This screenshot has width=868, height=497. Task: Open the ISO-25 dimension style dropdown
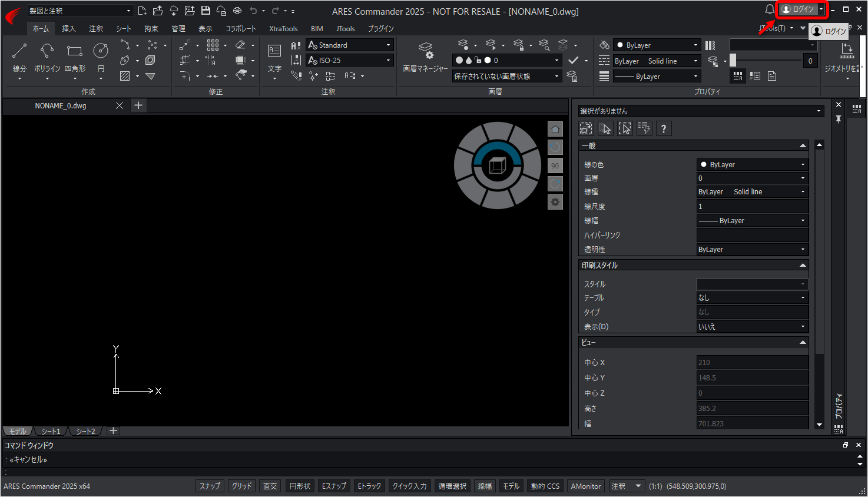[x=350, y=60]
